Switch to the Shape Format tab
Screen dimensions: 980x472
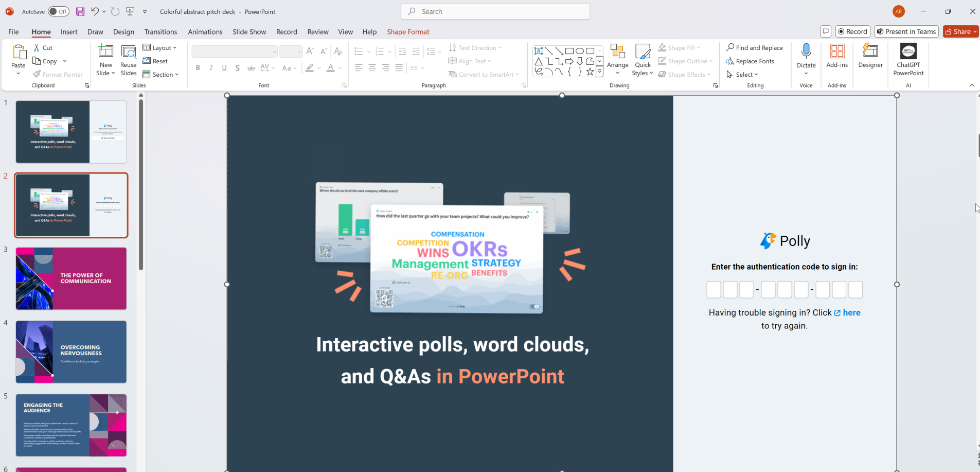[x=408, y=31]
